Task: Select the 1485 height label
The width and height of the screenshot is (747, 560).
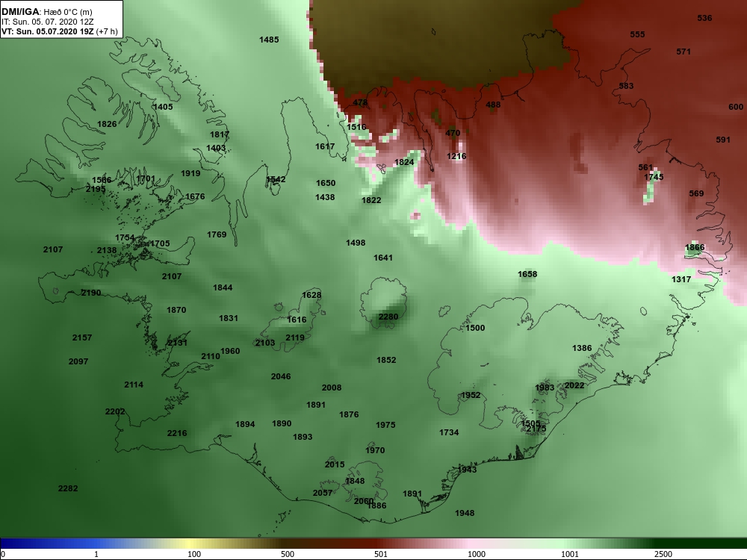Action: coord(269,40)
